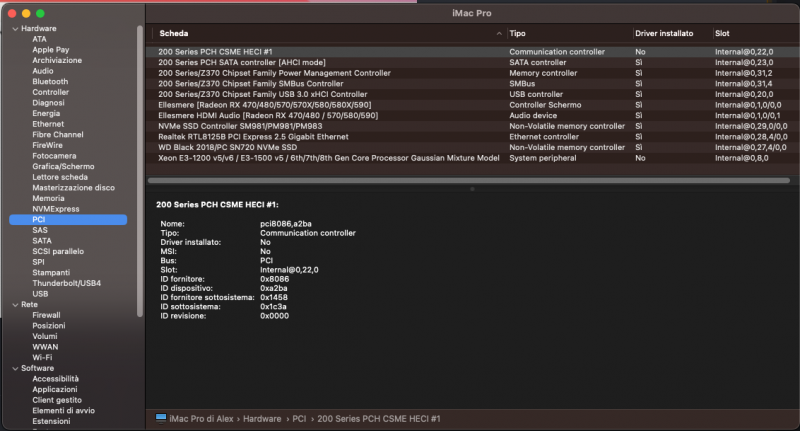Select Applicazioni under Software
800x431 pixels.
click(x=55, y=389)
